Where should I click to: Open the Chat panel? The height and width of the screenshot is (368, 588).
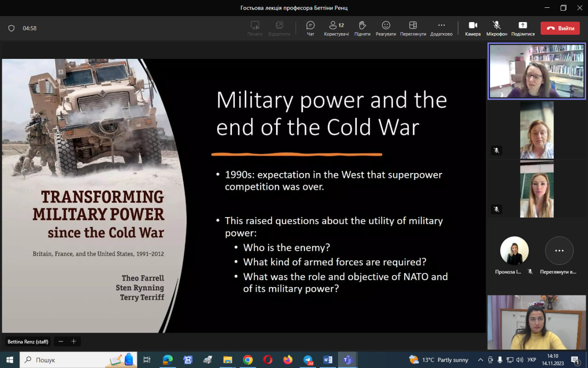point(310,28)
